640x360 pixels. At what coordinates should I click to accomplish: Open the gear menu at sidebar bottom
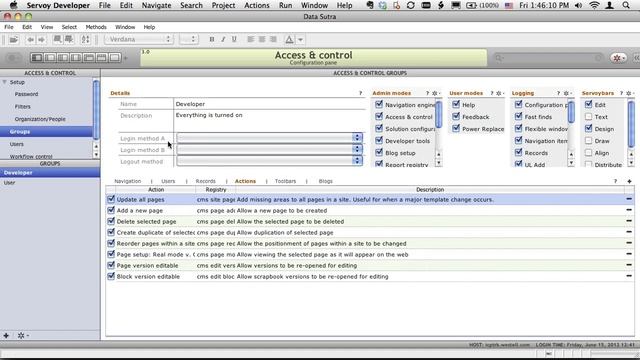pyautogui.click(x=22, y=336)
